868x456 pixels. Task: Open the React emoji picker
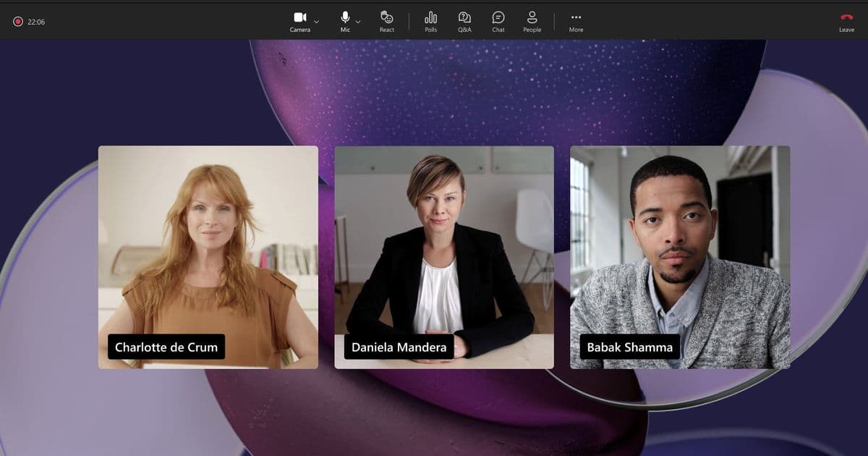click(x=386, y=20)
